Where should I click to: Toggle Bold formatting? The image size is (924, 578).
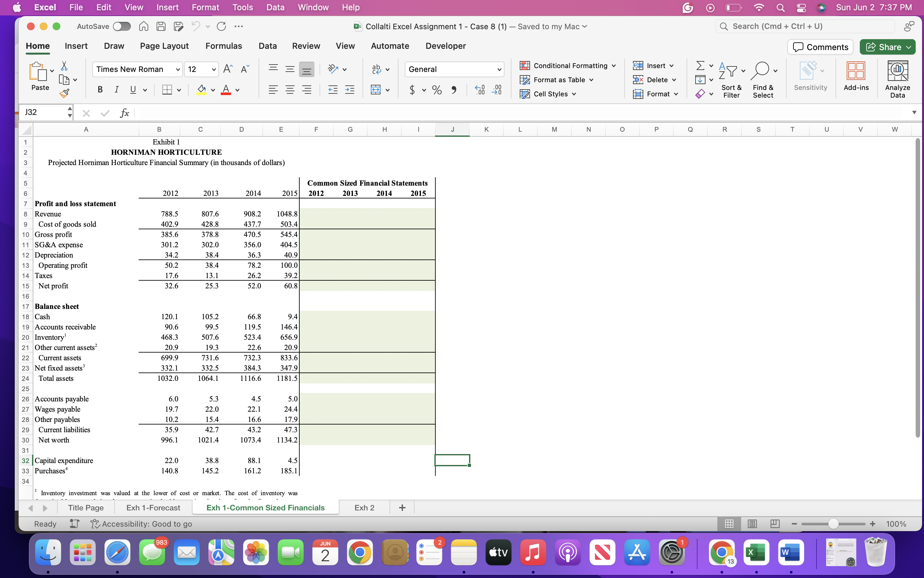click(x=100, y=90)
